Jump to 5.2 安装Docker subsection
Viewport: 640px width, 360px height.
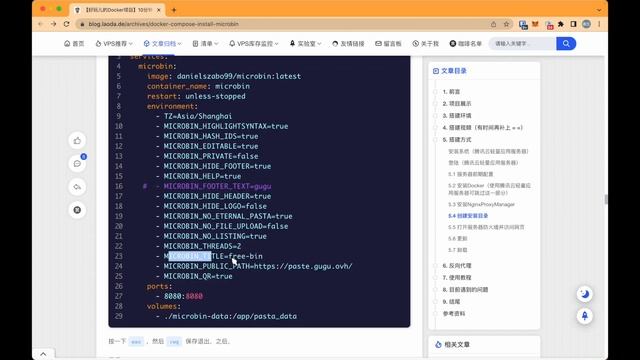tap(489, 189)
